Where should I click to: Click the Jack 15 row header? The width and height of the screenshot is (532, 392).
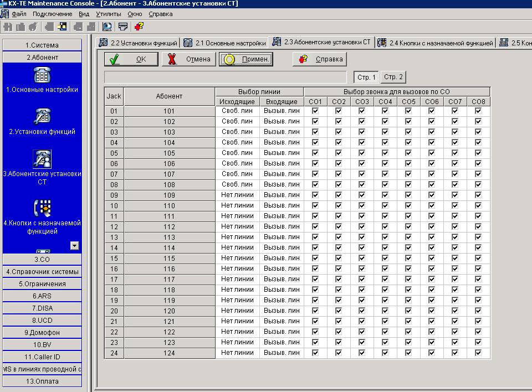[x=114, y=258]
